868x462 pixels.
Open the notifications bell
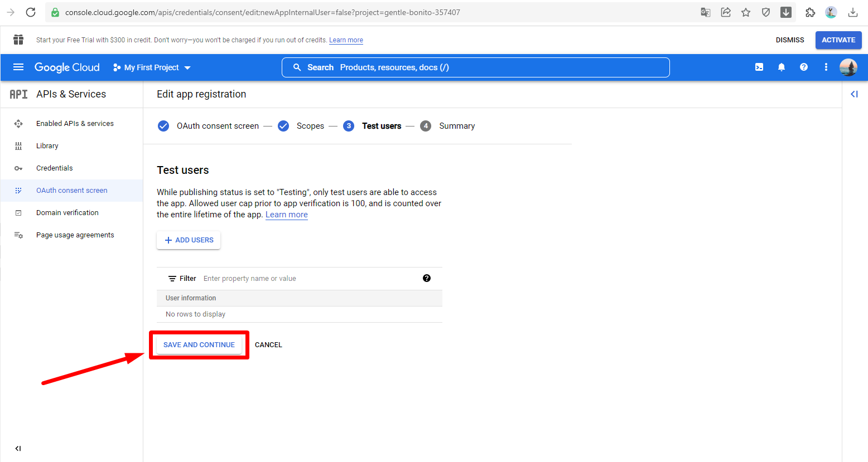point(782,67)
